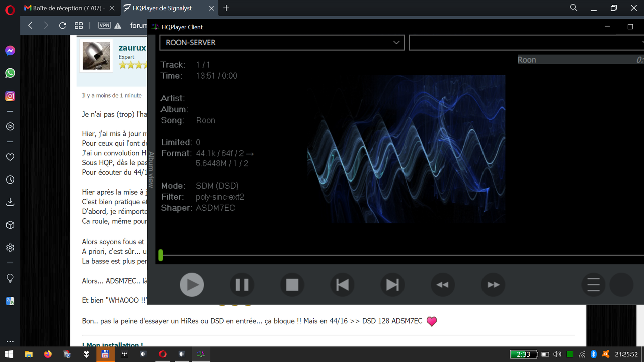Click the mode value SDM (DSD)
The image size is (644, 362).
coord(217,186)
